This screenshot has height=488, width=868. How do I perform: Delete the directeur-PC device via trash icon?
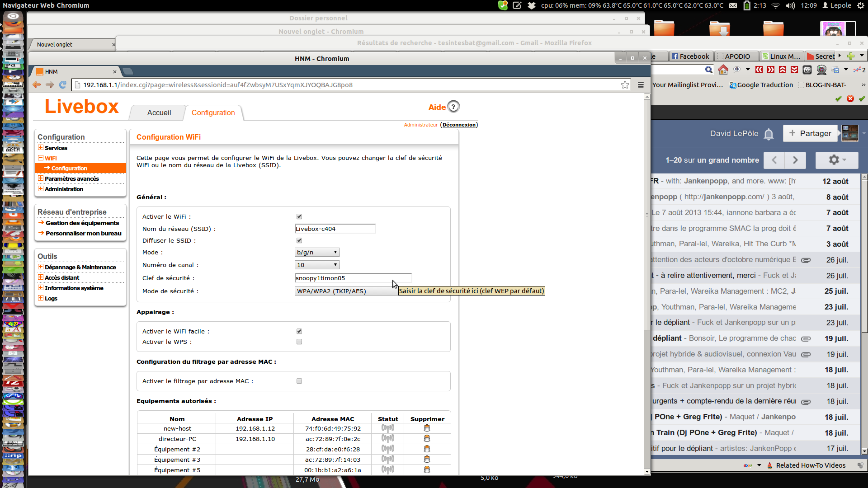click(x=427, y=438)
